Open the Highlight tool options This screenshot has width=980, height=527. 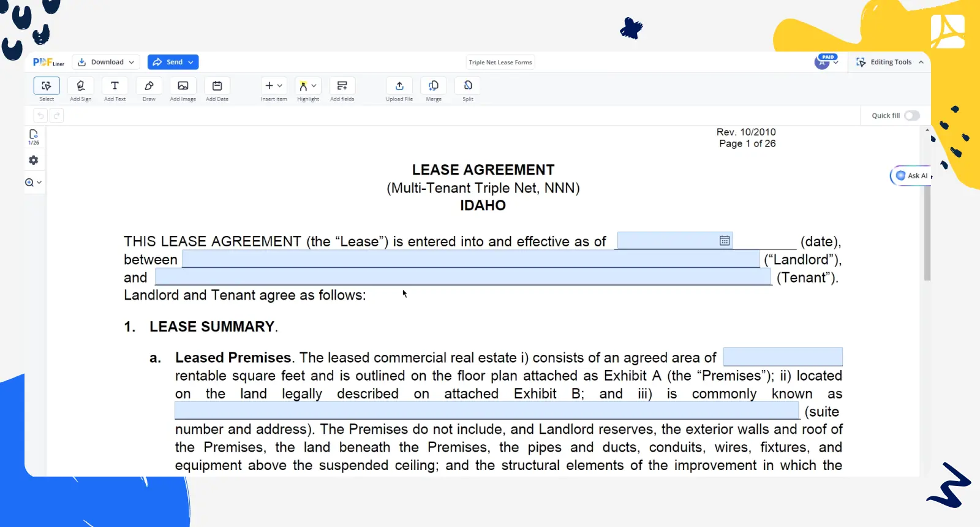click(308, 89)
